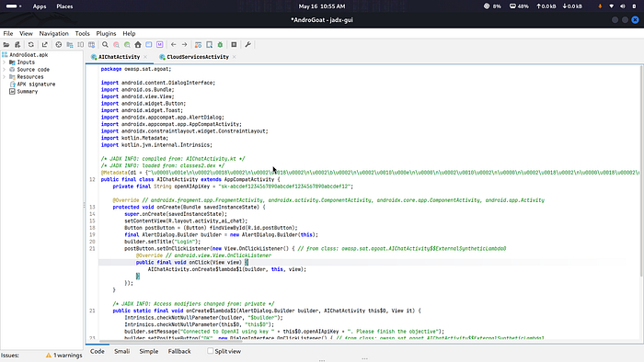Click the Add files toolbar icon
The image size is (644, 362).
(x=17, y=45)
